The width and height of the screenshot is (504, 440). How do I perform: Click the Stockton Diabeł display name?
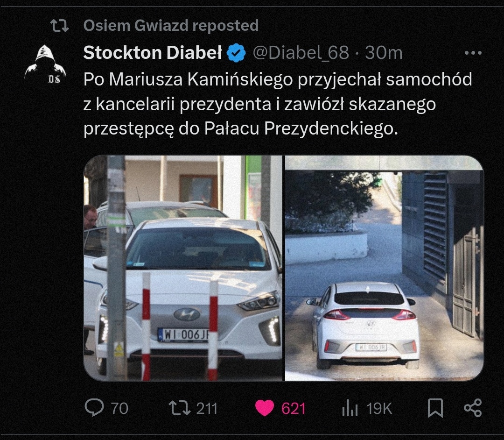(153, 52)
